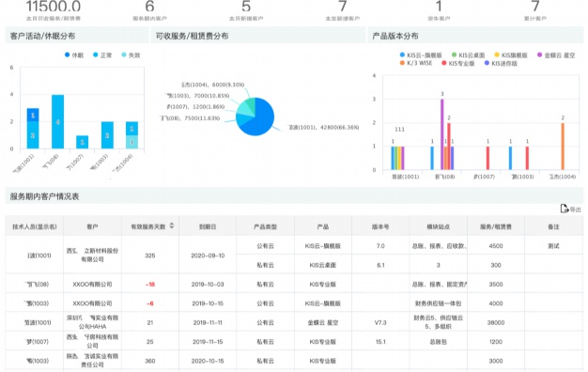Image resolution: width=588 pixels, height=372 pixels.
Task: Click the 备注 column header
Action: [x=553, y=226]
